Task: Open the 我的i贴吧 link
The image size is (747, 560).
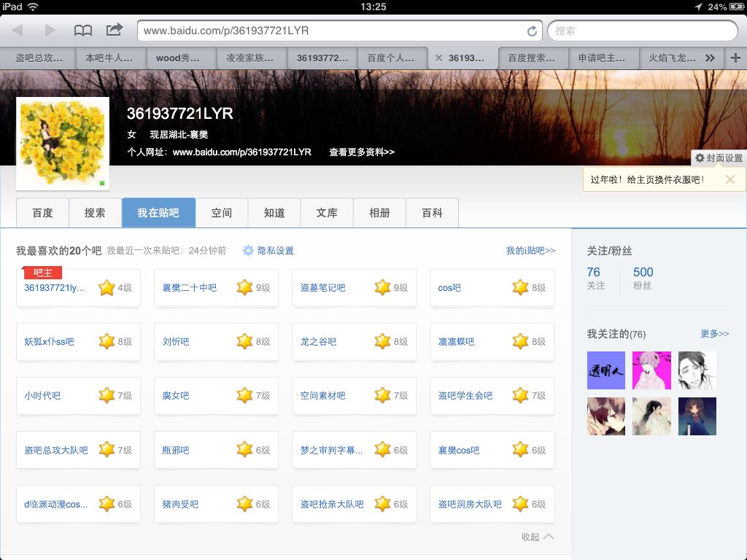Action: pos(530,251)
